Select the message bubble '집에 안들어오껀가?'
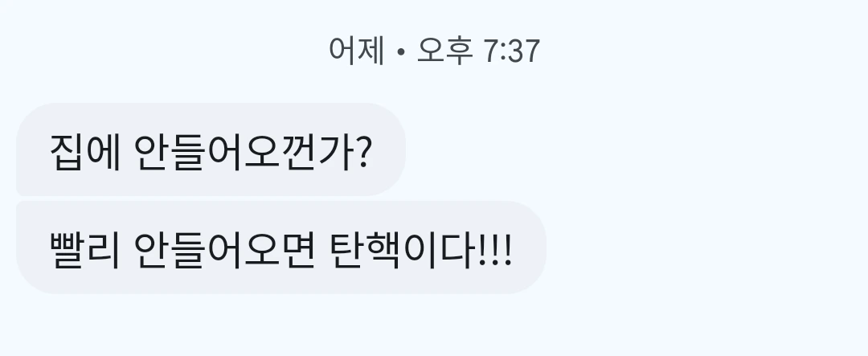 211,149
